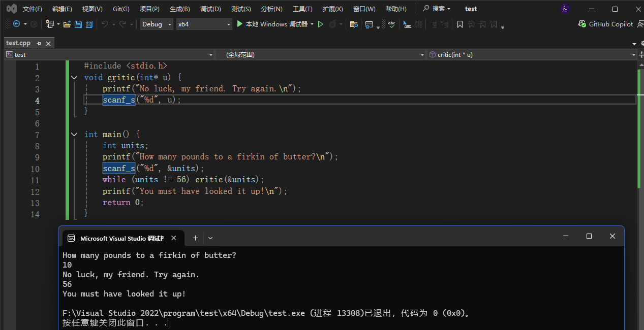Click the 搜索 search button
The width and height of the screenshot is (644, 330).
(437, 9)
